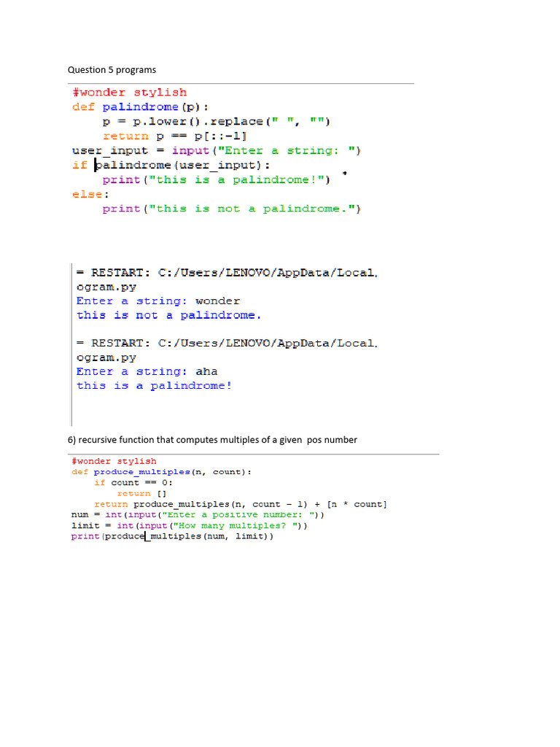
Task: Click the line 'return produce_multiples(n, count - 1) + [n * count]'
Action: 241,504
